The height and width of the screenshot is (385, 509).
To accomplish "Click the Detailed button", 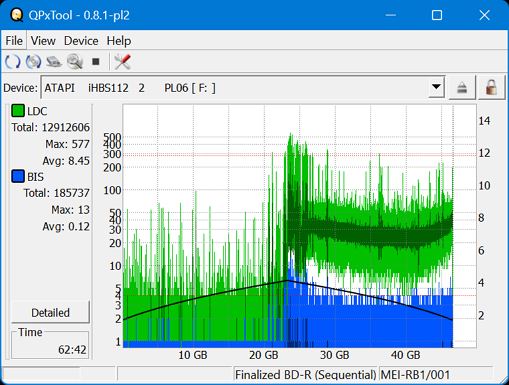I will (x=50, y=313).
